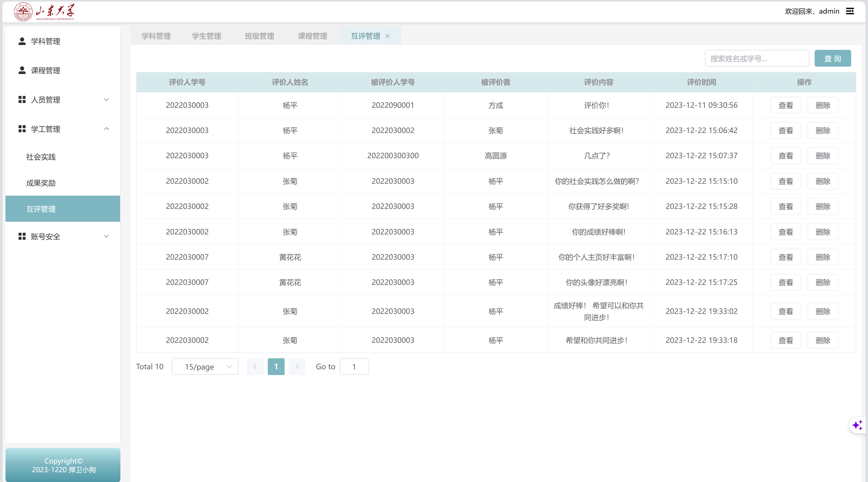Click the reviewed ID 2022090001 cell
868x482 pixels.
click(x=393, y=105)
